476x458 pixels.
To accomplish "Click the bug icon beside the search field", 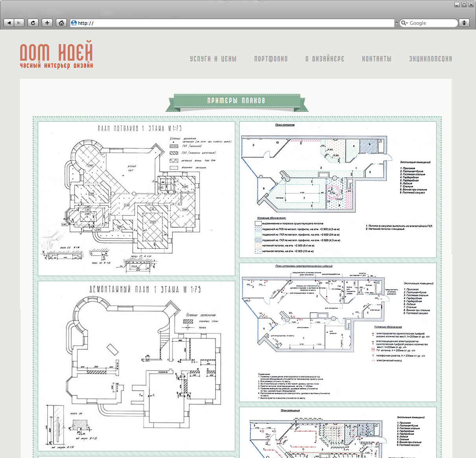I will point(465,23).
